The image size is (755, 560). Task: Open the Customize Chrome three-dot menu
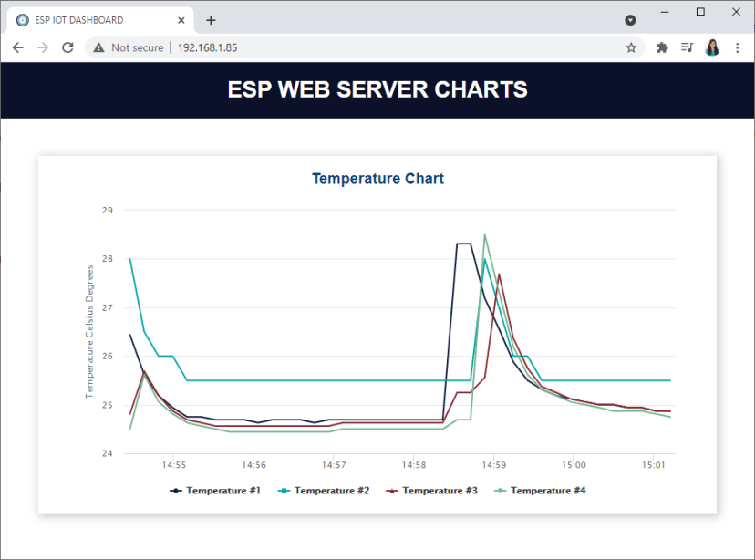[737, 47]
